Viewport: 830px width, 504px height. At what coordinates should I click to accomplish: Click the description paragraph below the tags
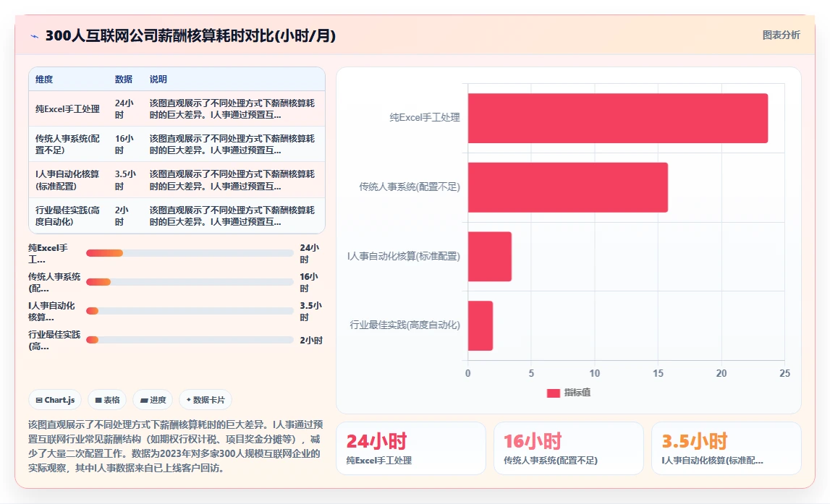click(x=175, y=446)
